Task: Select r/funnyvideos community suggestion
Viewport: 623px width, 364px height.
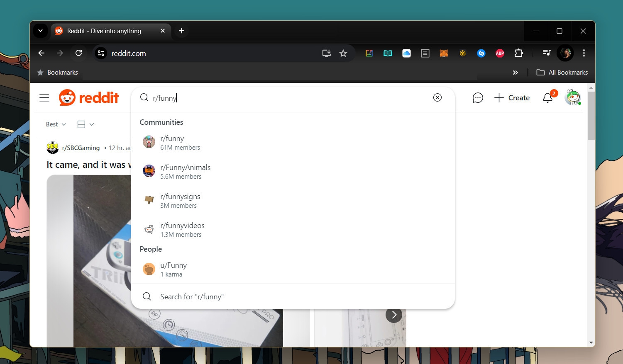Action: pos(293,230)
